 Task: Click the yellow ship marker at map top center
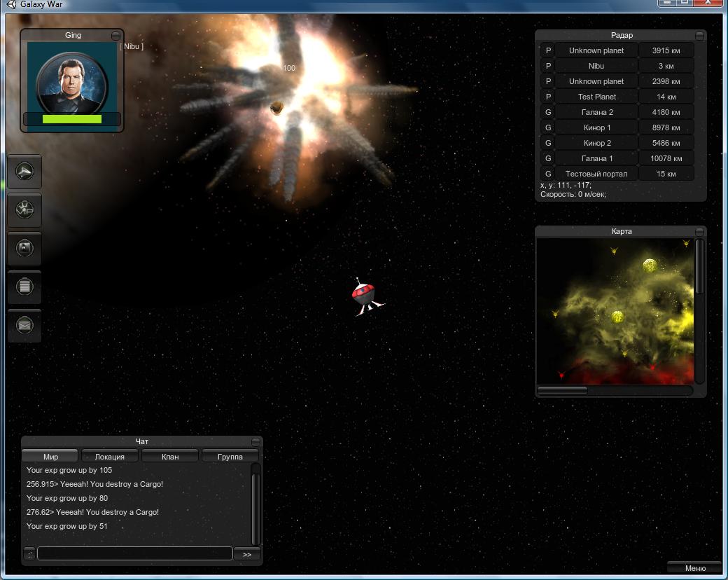point(614,251)
